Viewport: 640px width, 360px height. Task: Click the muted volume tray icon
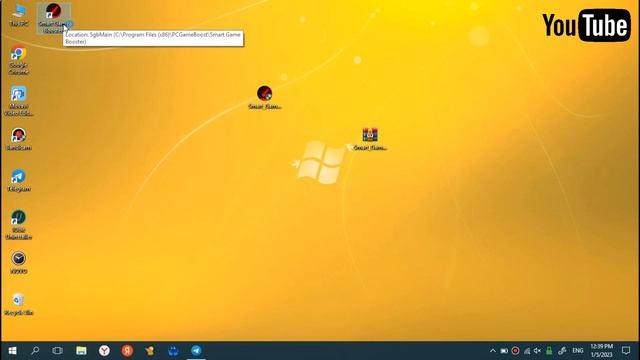point(538,351)
